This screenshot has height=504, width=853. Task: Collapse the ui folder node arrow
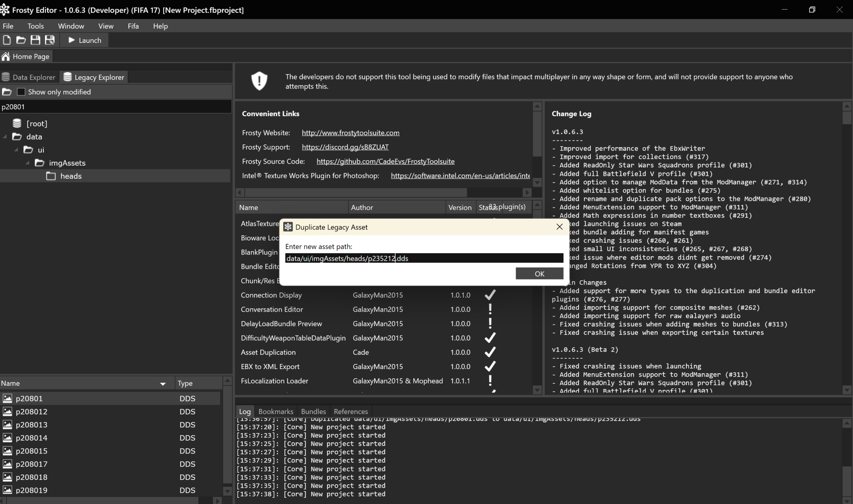[x=17, y=150]
